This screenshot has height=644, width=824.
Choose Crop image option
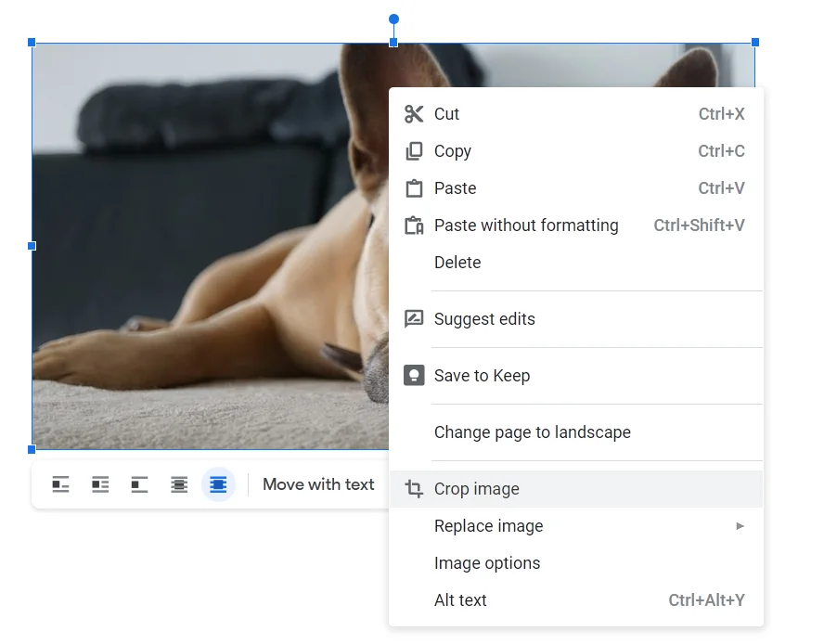(576, 489)
